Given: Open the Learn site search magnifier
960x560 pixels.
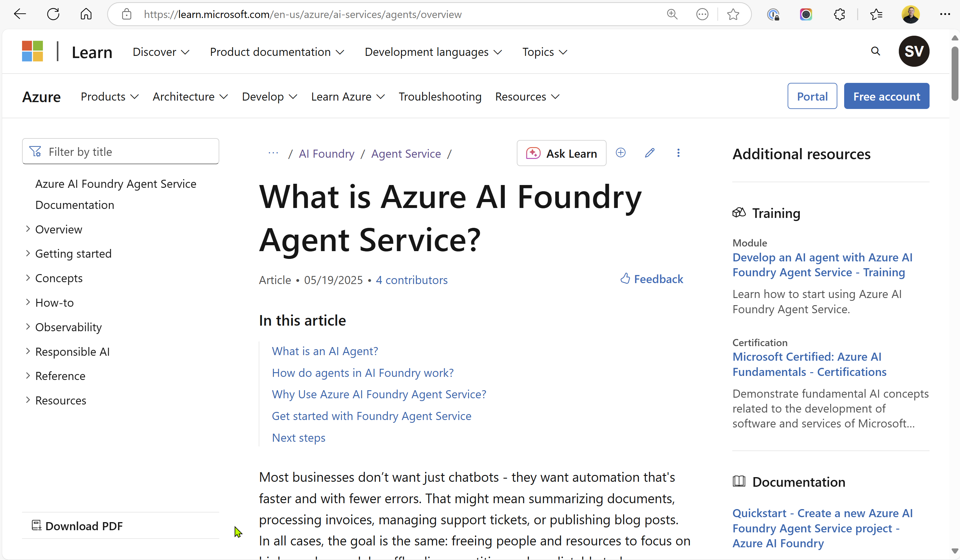Looking at the screenshot, I should (x=876, y=51).
